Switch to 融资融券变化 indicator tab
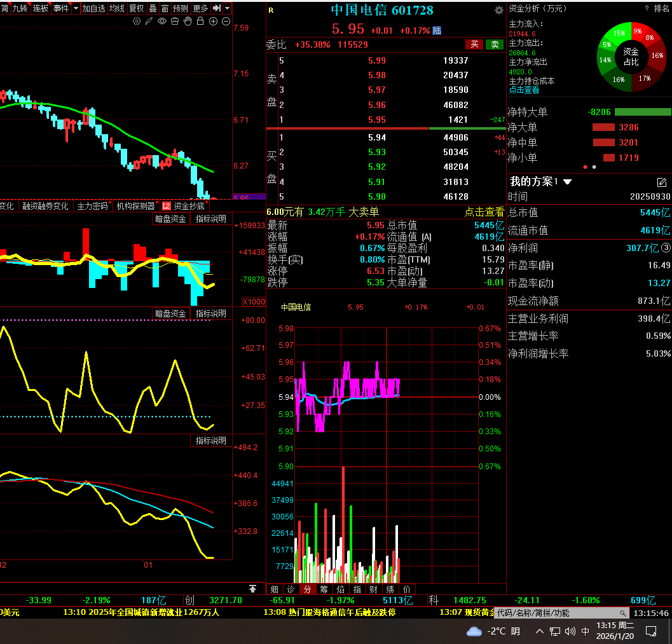 tap(45, 206)
